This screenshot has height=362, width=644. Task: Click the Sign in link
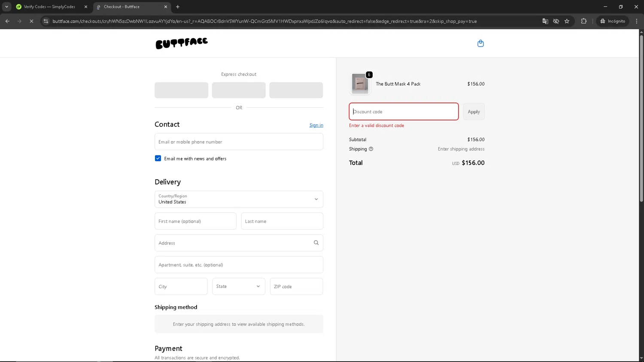[316, 125]
